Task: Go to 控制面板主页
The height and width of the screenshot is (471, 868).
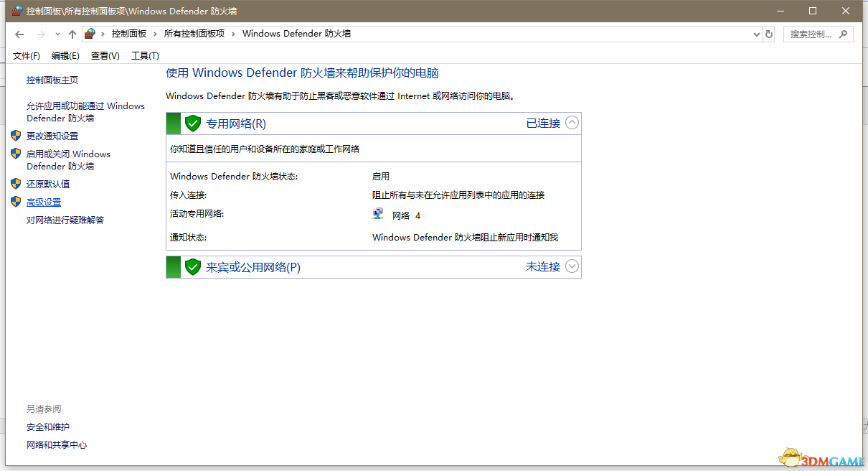Action: point(52,80)
